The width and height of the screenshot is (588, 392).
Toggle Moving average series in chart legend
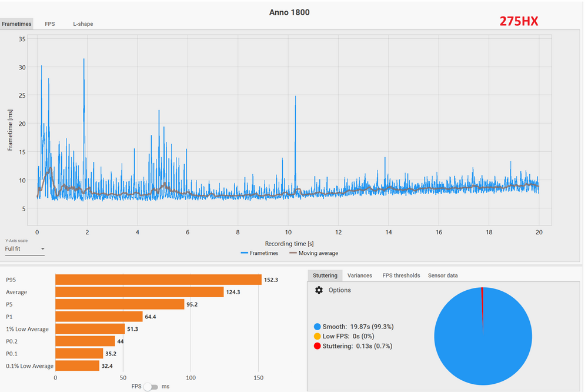coord(313,253)
